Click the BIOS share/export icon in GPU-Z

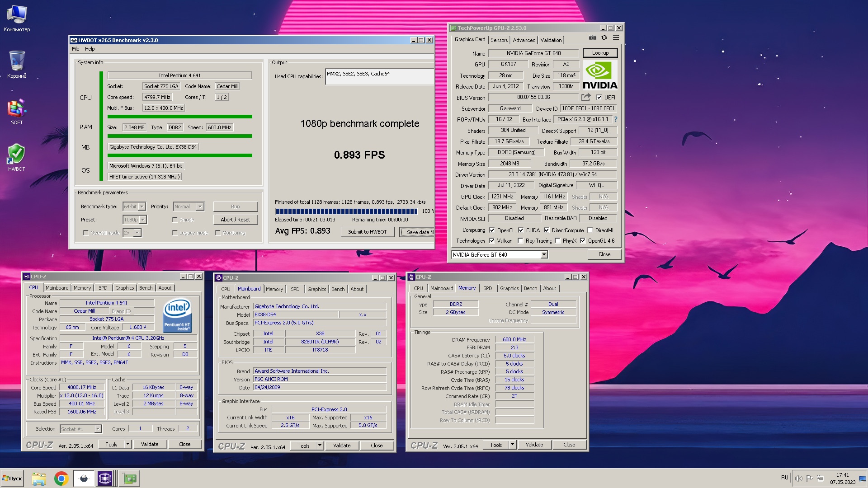586,97
